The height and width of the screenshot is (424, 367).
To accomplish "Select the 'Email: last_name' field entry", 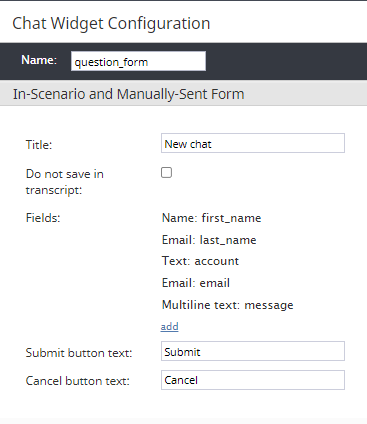I will (209, 240).
